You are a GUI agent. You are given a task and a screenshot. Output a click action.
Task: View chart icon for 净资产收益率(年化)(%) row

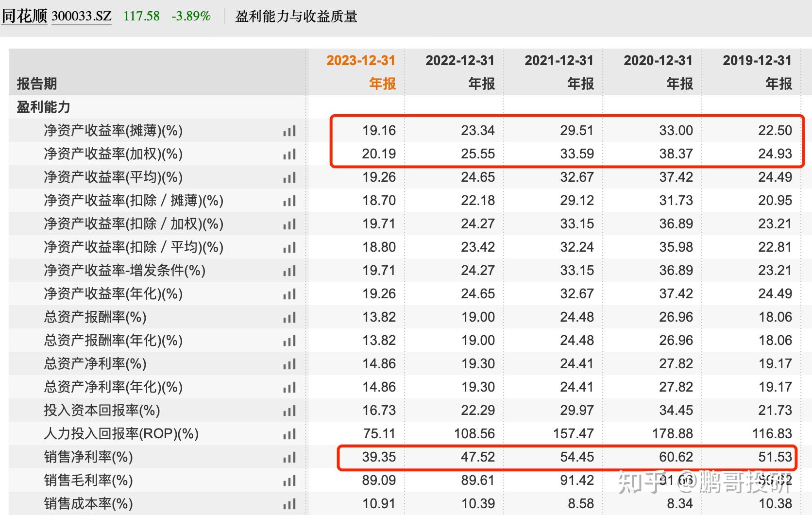point(289,294)
